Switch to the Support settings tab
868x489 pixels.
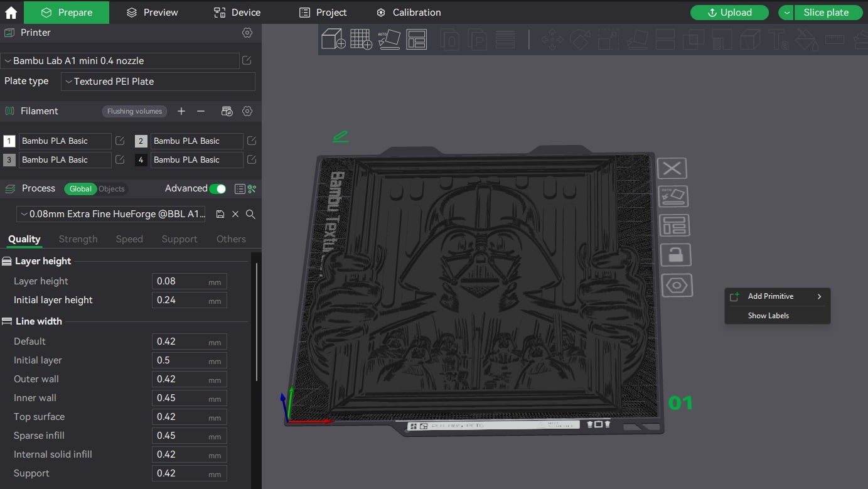coord(179,239)
